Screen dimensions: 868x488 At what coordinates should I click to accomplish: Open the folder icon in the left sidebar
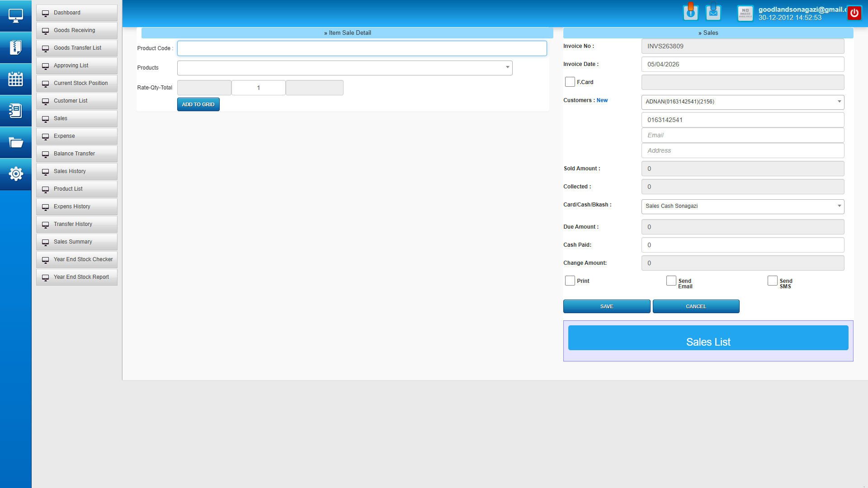point(16,142)
